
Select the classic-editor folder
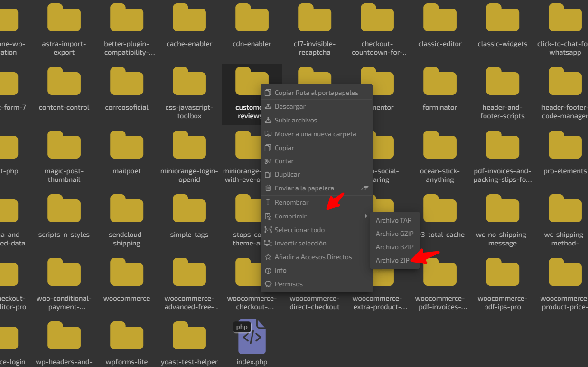(440, 26)
